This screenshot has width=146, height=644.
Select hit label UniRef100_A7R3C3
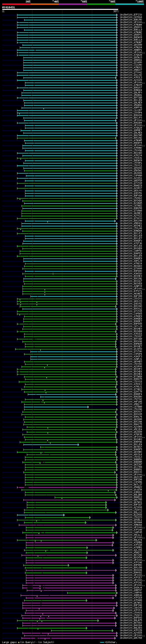[131, 77]
